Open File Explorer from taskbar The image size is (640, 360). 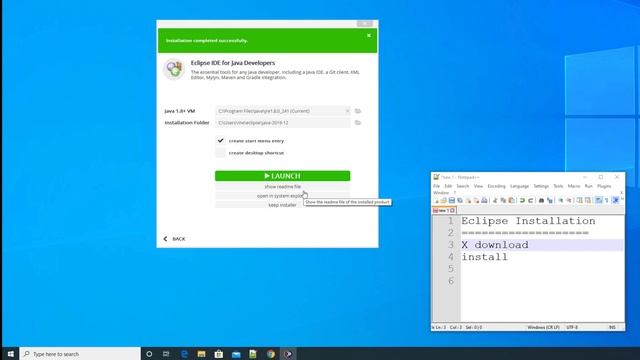(202, 354)
